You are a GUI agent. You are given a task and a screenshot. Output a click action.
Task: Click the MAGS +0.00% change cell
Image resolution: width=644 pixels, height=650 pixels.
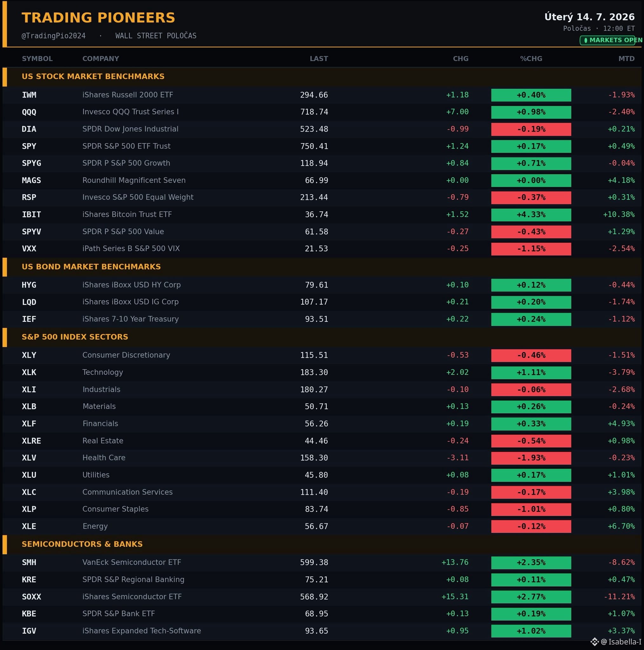point(531,180)
